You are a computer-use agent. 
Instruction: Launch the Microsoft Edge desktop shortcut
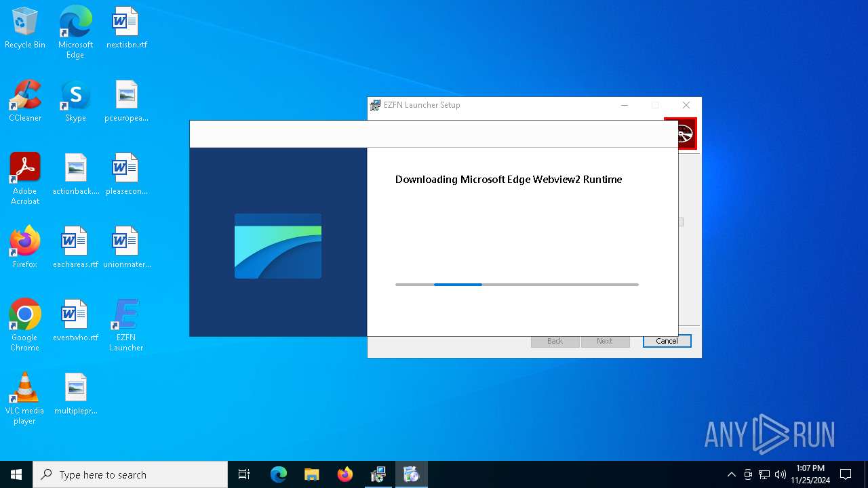coord(75,32)
